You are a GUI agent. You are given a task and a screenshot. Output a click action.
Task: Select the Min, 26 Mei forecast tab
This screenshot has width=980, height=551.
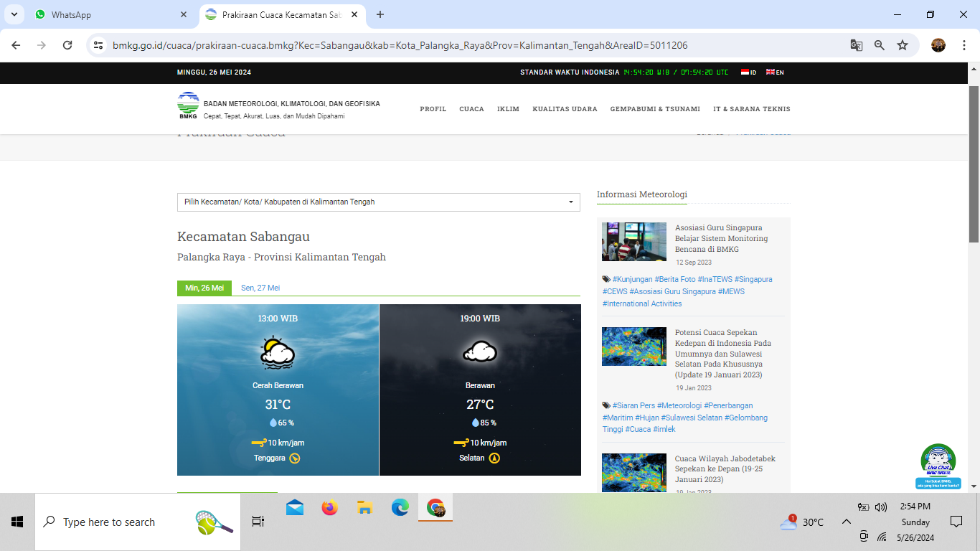[x=204, y=288]
